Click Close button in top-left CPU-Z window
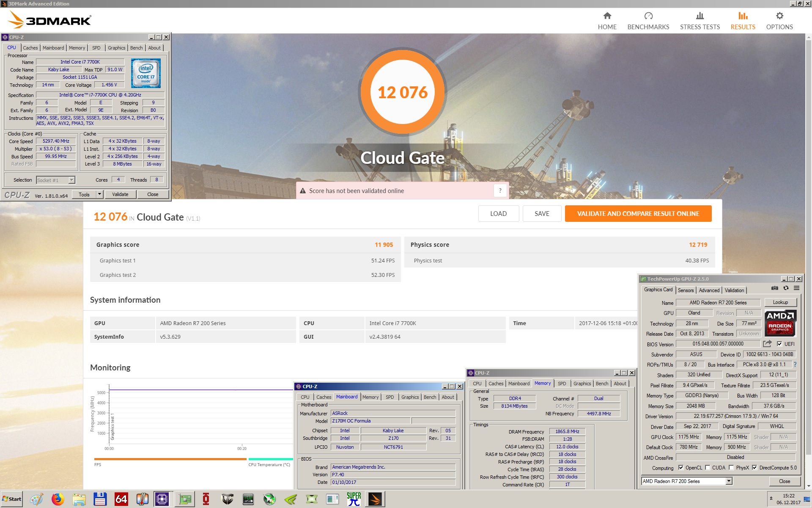 153,194
